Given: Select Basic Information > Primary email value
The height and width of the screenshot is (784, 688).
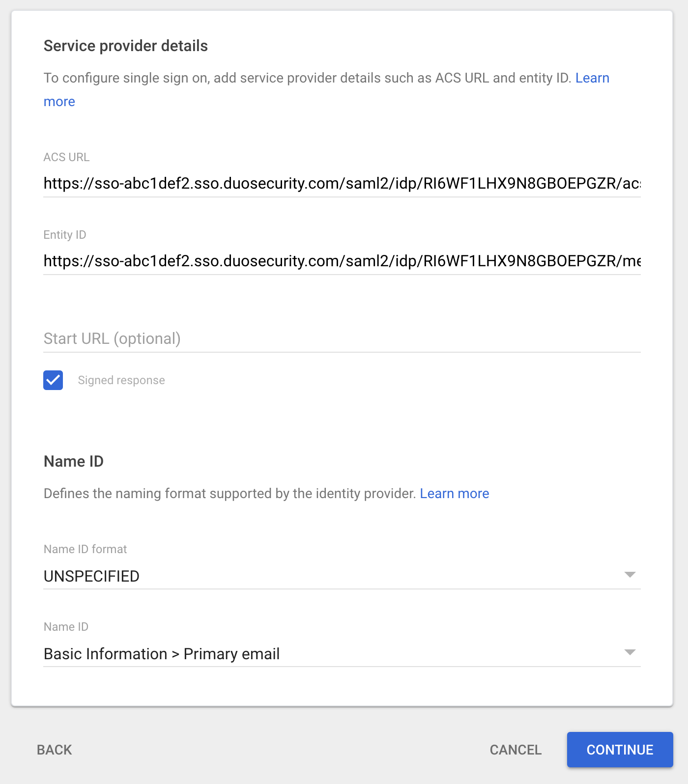Looking at the screenshot, I should tap(161, 653).
